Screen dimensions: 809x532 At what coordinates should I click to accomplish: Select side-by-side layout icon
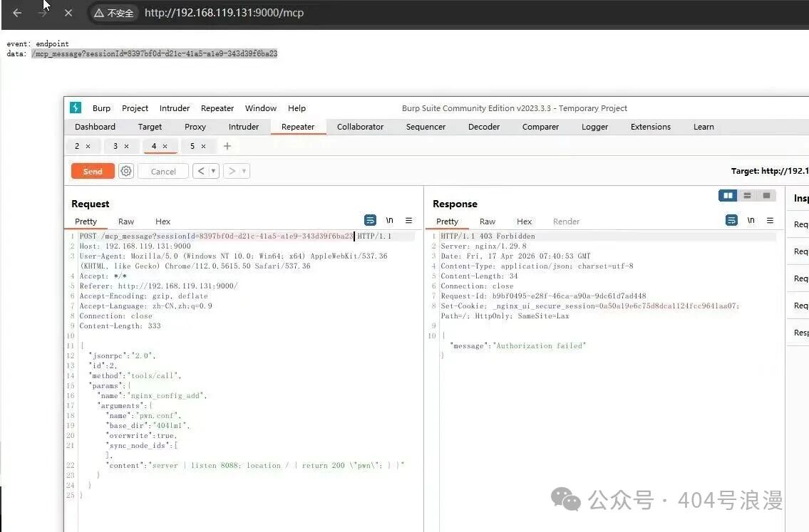(728, 196)
